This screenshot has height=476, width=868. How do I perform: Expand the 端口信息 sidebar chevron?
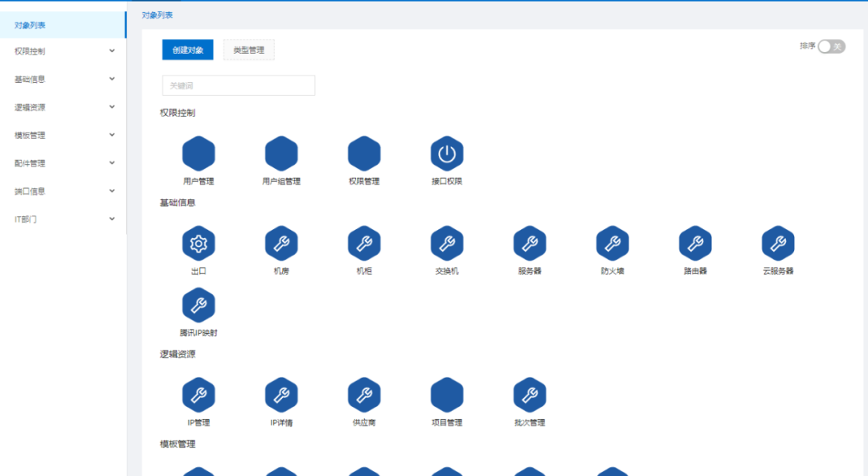click(112, 191)
